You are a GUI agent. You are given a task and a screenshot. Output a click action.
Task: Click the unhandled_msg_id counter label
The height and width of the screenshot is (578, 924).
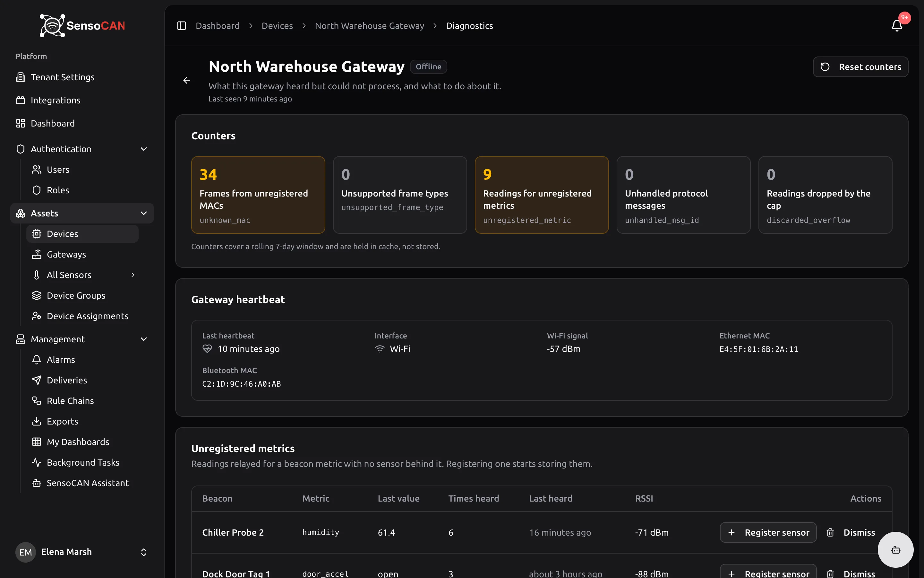(x=662, y=220)
